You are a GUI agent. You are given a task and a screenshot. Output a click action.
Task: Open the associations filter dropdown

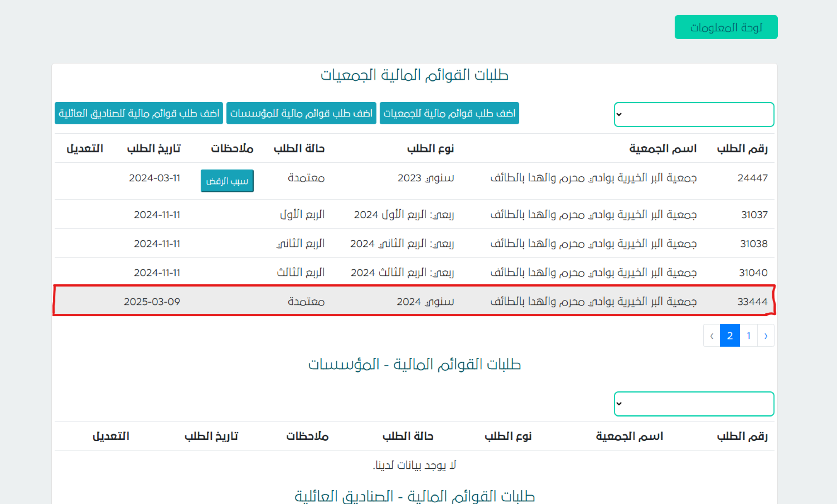(694, 114)
